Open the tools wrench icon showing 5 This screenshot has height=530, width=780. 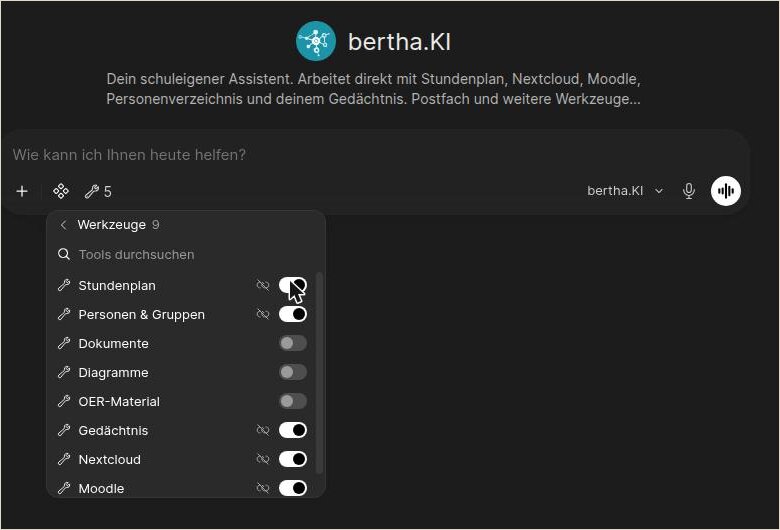(x=98, y=192)
